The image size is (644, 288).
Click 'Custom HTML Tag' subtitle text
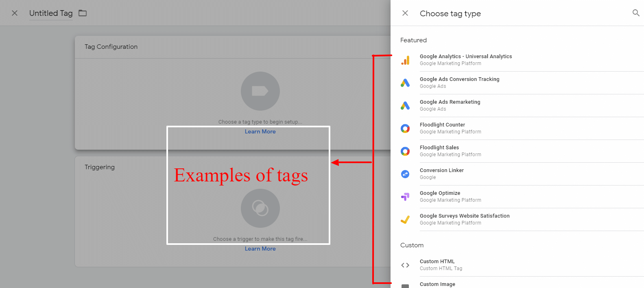coord(441,268)
